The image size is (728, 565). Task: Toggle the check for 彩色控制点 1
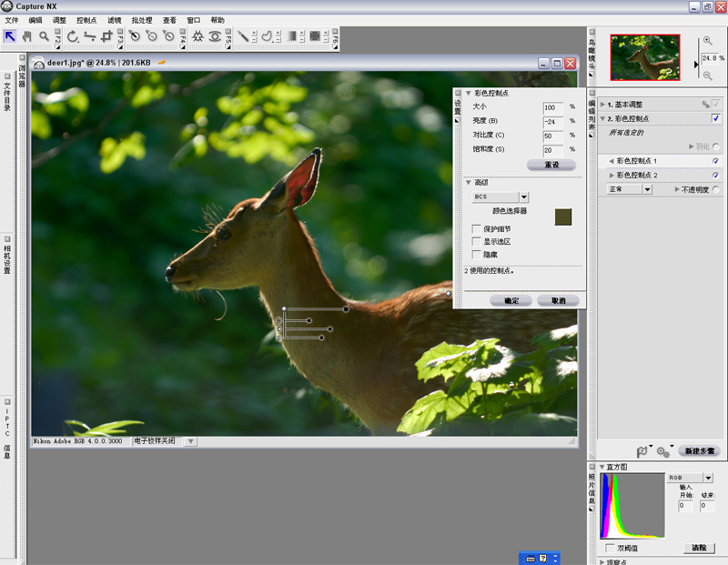715,161
